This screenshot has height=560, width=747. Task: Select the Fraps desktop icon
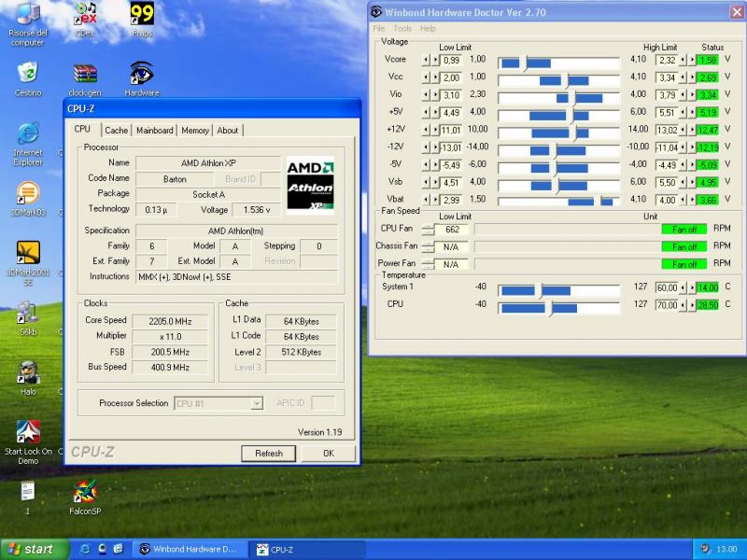coord(142,20)
